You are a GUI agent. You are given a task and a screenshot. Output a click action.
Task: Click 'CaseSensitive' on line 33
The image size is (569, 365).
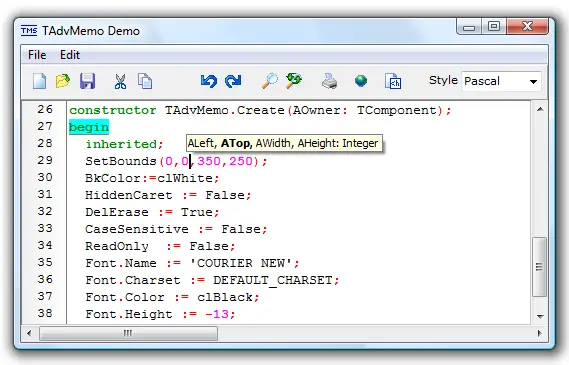pyautogui.click(x=137, y=229)
